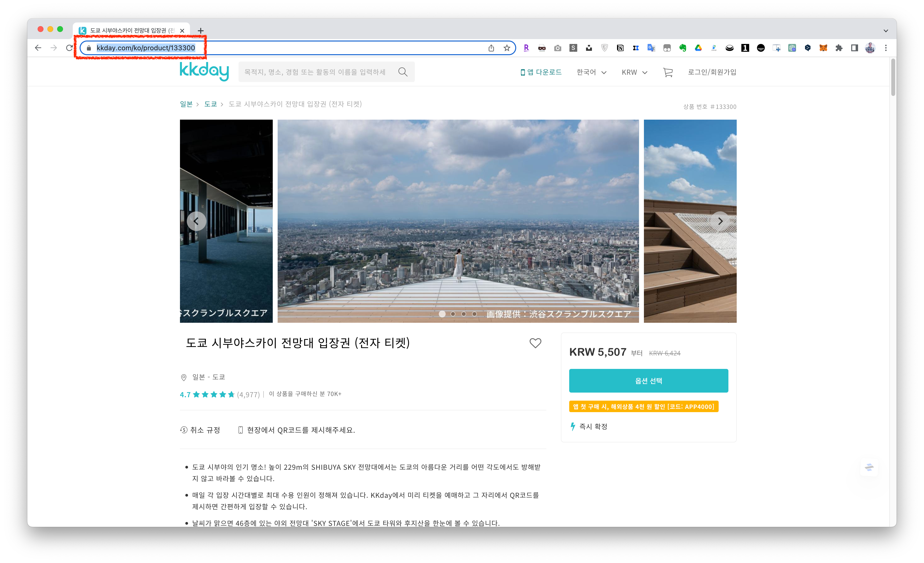Click the browser forward arrow
The width and height of the screenshot is (924, 563).
click(54, 48)
